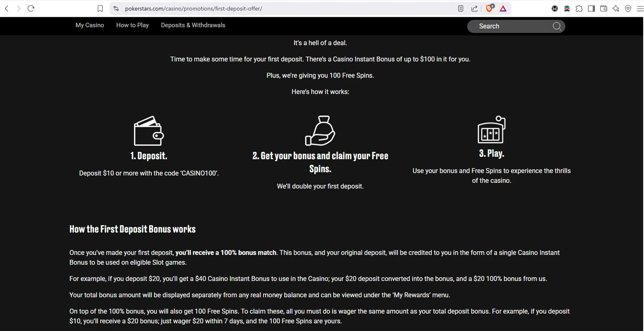
Task: Open Leo AI sparkle icon
Action: (616, 9)
